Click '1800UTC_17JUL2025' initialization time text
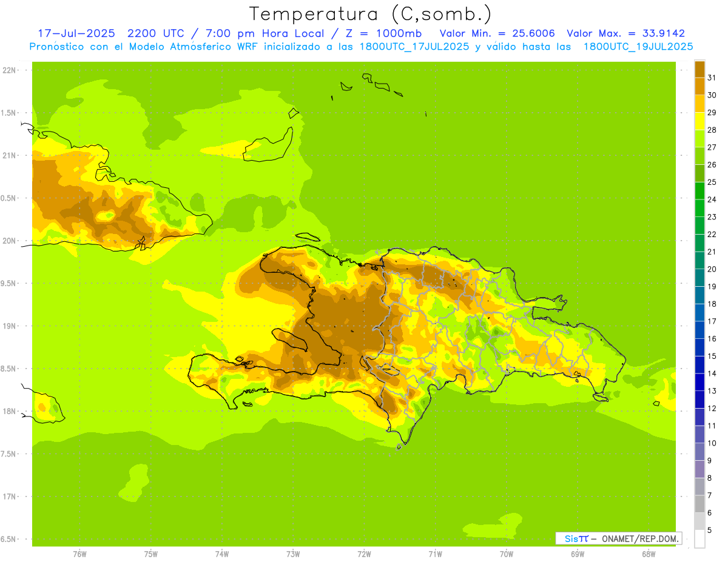Image resolution: width=728 pixels, height=562 pixels. pyautogui.click(x=412, y=46)
